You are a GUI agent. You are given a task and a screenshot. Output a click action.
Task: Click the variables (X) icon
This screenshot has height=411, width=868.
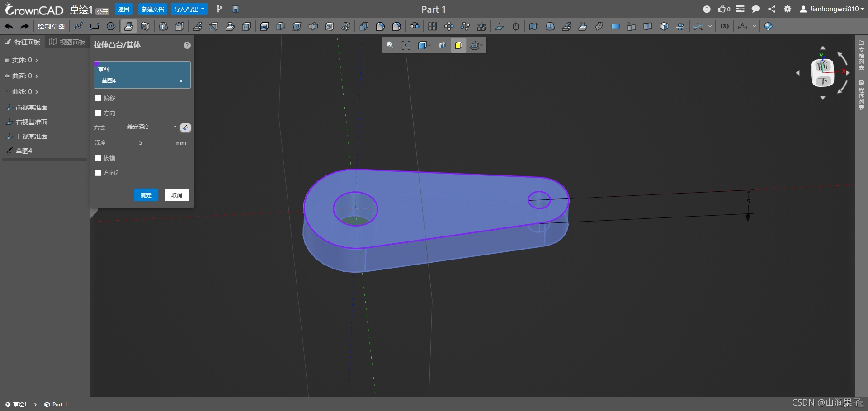coord(725,26)
